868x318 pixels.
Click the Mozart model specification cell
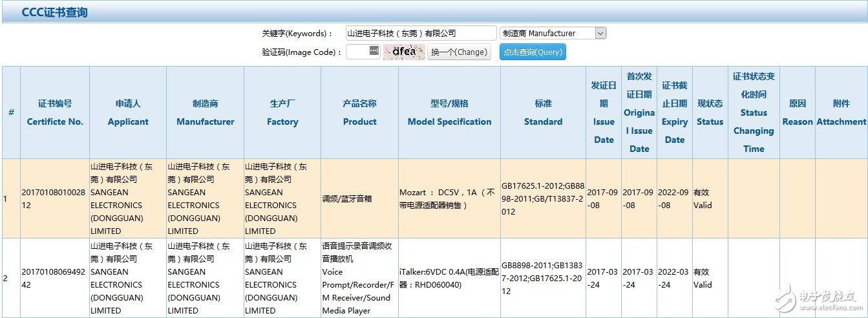tap(449, 198)
